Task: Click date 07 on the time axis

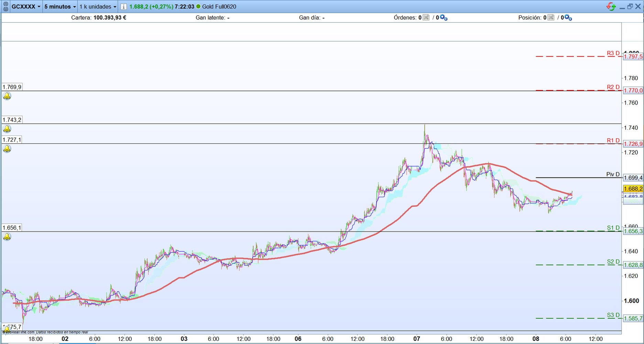Action: point(417,339)
